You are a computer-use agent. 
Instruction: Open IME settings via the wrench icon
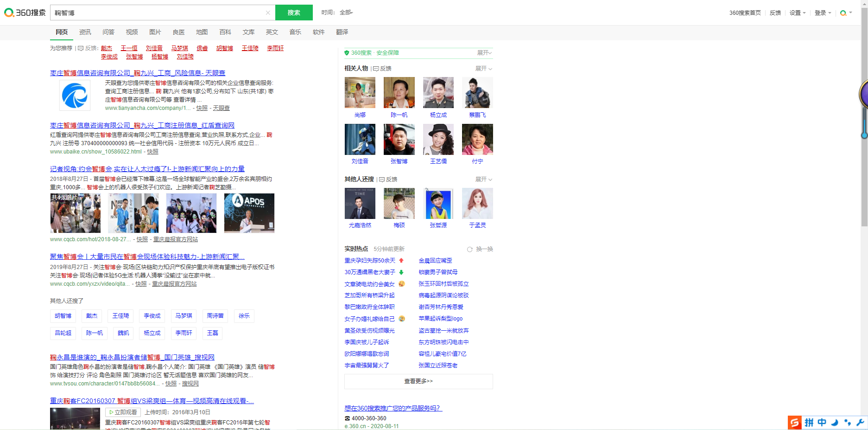tap(860, 422)
